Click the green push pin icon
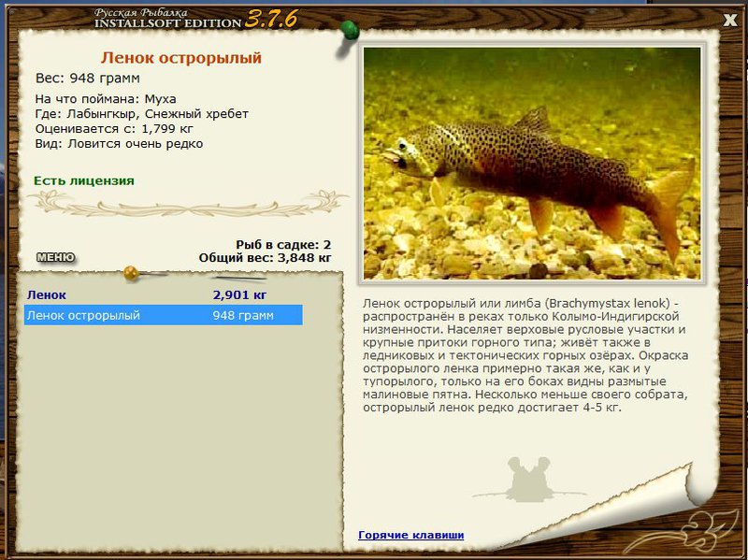748x560 pixels. point(351,31)
